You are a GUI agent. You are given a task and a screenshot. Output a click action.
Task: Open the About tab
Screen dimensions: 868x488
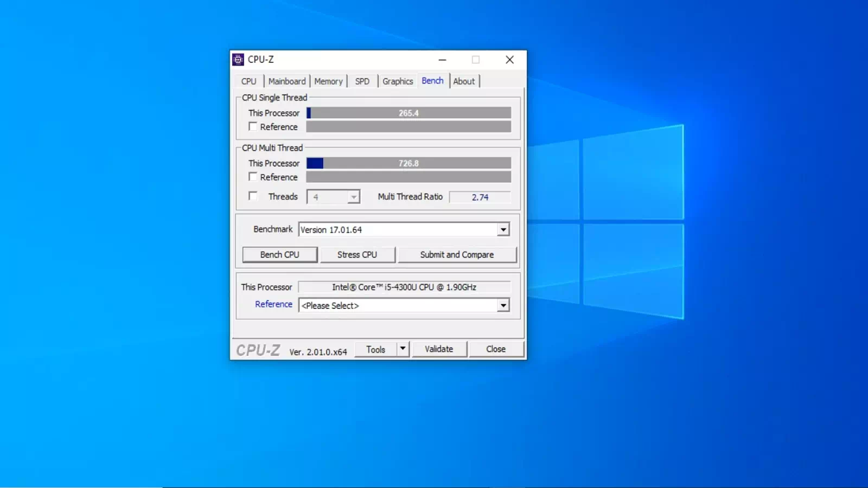[x=464, y=81]
